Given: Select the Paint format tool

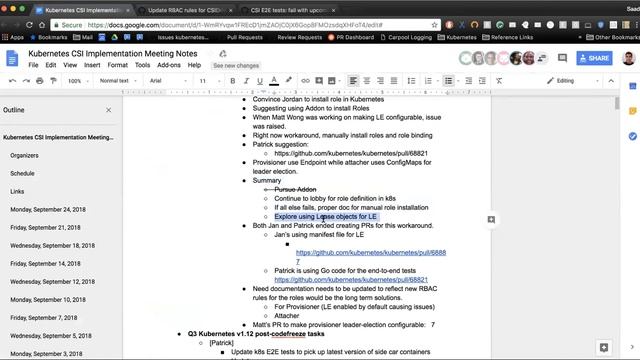Looking at the screenshot, I should pyautogui.click(x=53, y=81).
